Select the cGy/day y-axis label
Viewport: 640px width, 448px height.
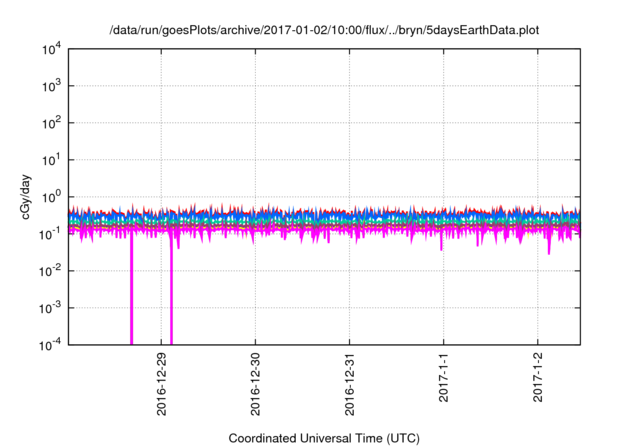[x=26, y=197]
